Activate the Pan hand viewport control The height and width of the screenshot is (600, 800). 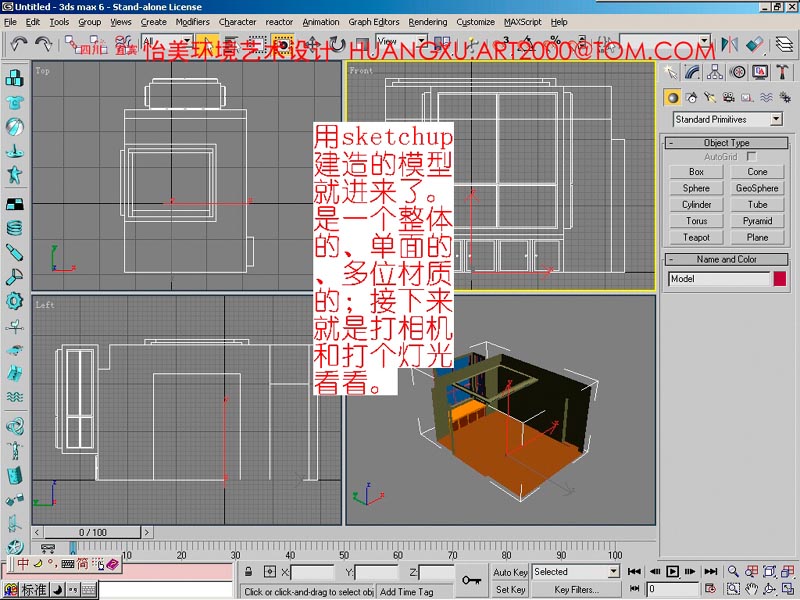752,589
